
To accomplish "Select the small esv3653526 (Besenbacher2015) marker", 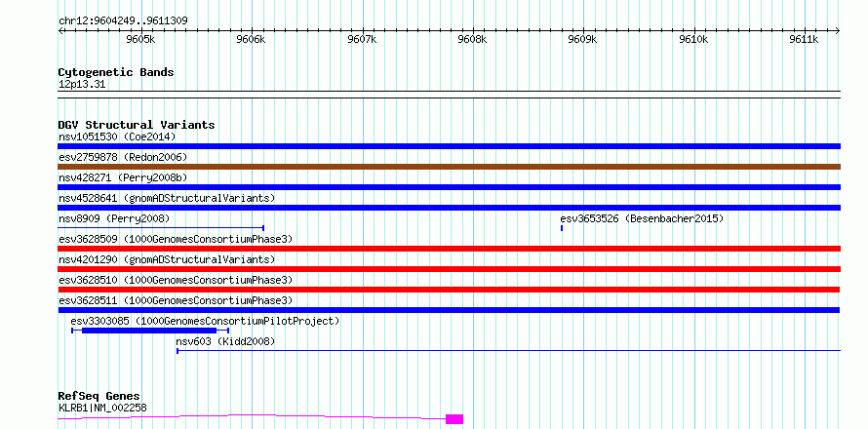I will pyautogui.click(x=562, y=228).
